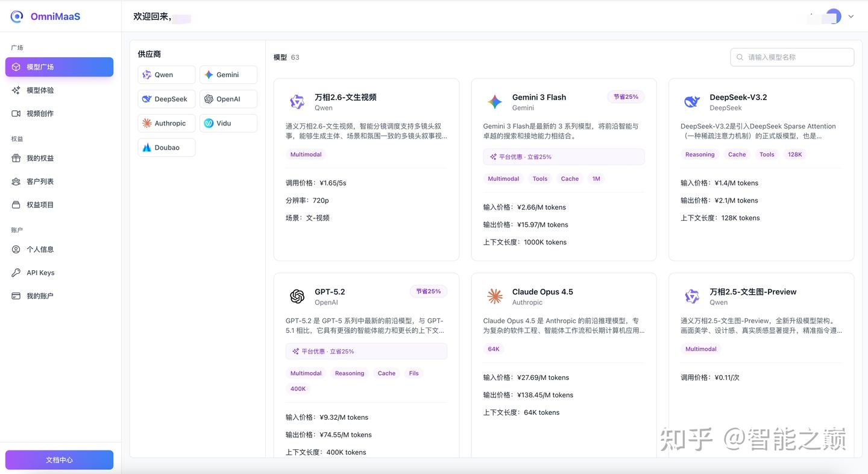868x474 pixels.
Task: Select the Gemini provider filter button
Action: click(x=228, y=74)
